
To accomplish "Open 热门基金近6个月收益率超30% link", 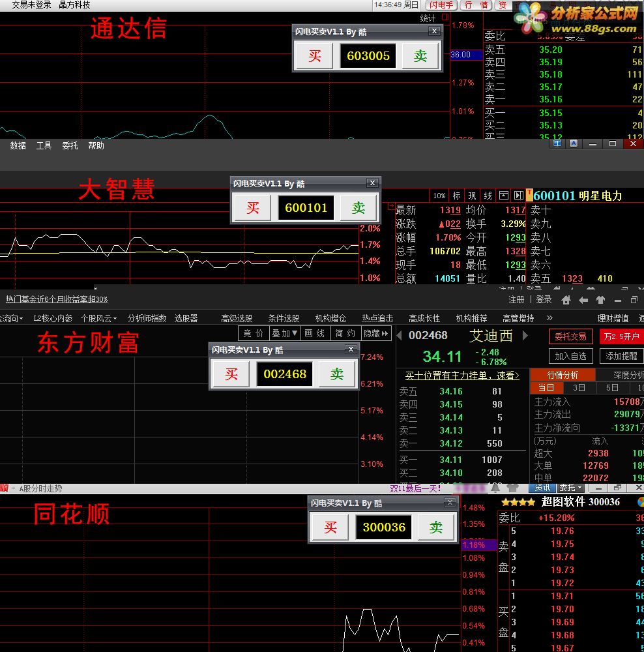I will [x=57, y=299].
